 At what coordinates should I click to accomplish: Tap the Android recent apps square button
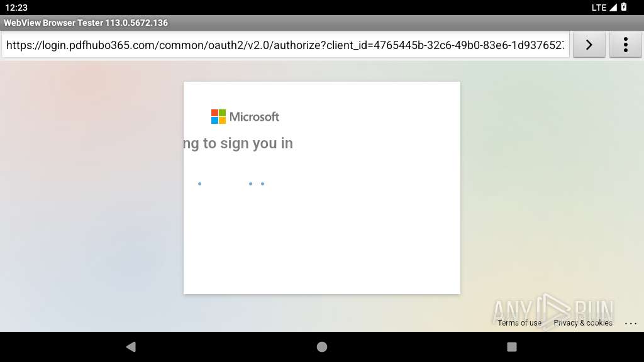tap(512, 347)
